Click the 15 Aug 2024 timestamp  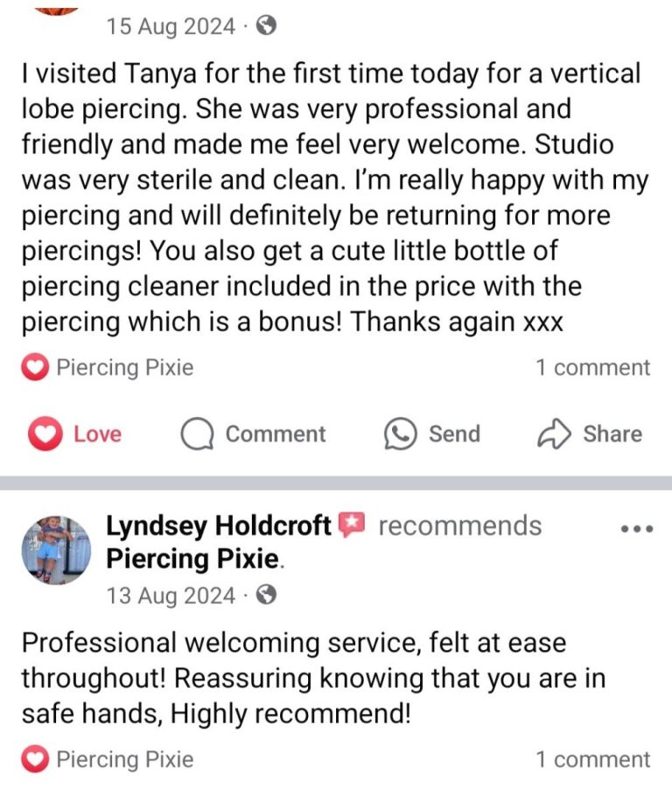(171, 27)
